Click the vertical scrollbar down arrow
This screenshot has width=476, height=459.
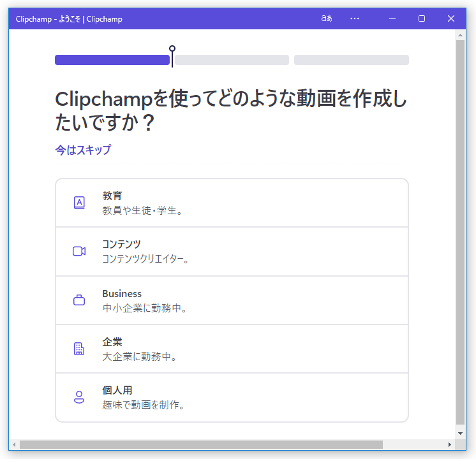(460, 433)
